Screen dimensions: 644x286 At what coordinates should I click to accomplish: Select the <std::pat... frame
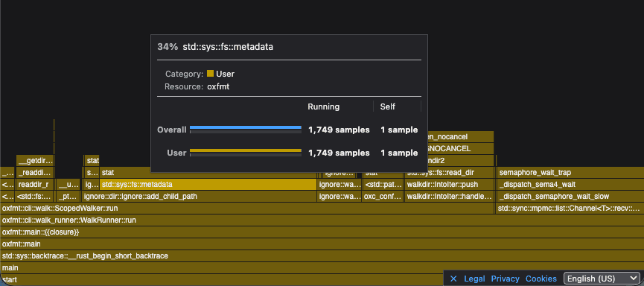click(x=383, y=185)
